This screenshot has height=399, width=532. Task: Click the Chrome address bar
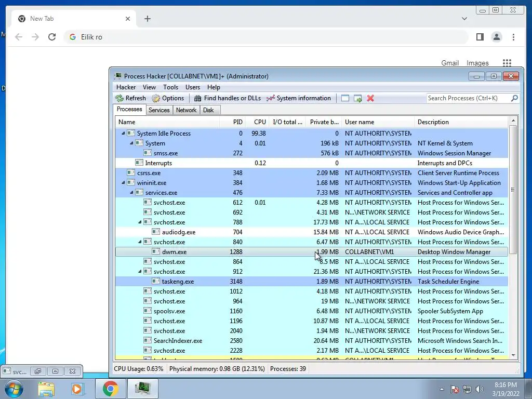[267, 37]
